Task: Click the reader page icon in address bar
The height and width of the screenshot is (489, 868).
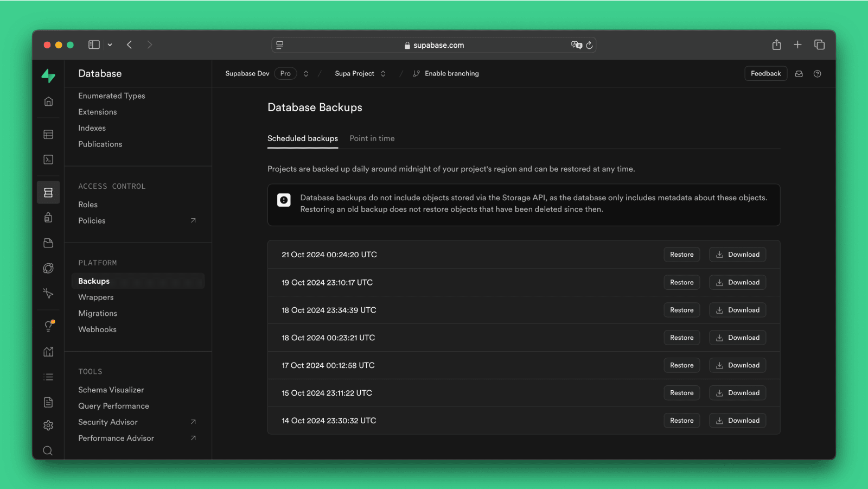Action: 279,45
